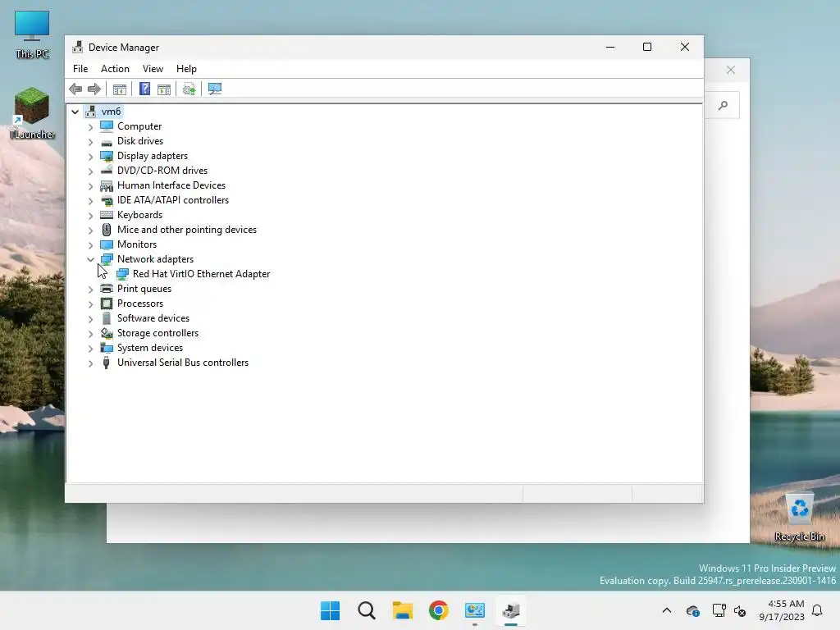
Task: Open the File menu
Action: pyautogui.click(x=80, y=69)
